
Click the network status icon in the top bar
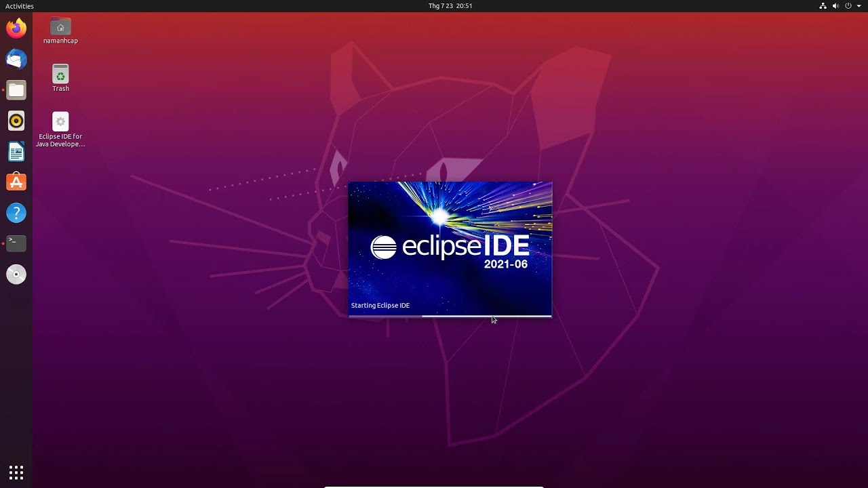tap(823, 6)
